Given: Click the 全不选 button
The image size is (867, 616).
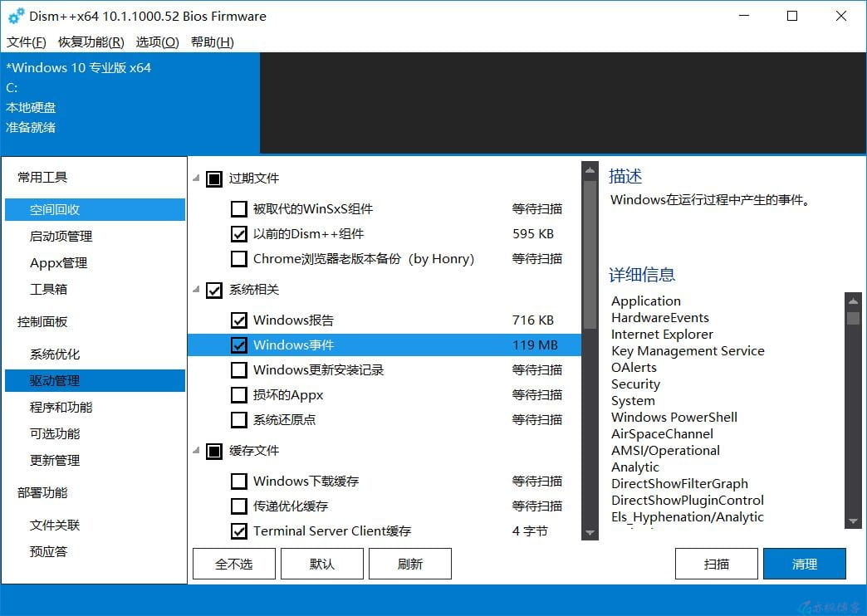Looking at the screenshot, I should point(234,564).
